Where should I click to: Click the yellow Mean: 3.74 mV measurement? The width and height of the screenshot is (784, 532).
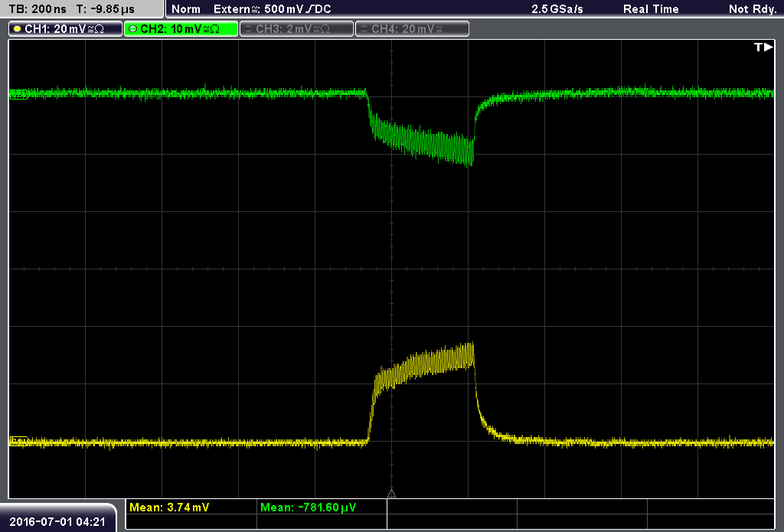(x=169, y=508)
